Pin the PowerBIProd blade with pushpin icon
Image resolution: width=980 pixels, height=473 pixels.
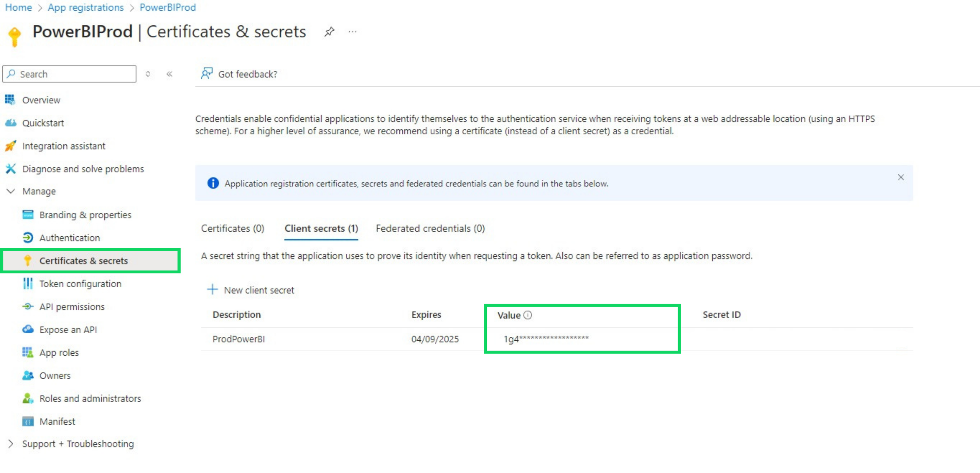[329, 32]
